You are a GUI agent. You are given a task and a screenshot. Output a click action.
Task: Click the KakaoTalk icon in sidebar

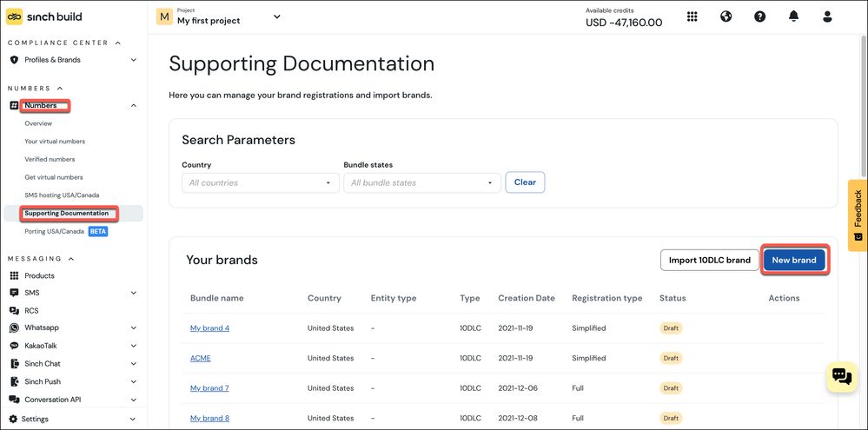tap(15, 346)
